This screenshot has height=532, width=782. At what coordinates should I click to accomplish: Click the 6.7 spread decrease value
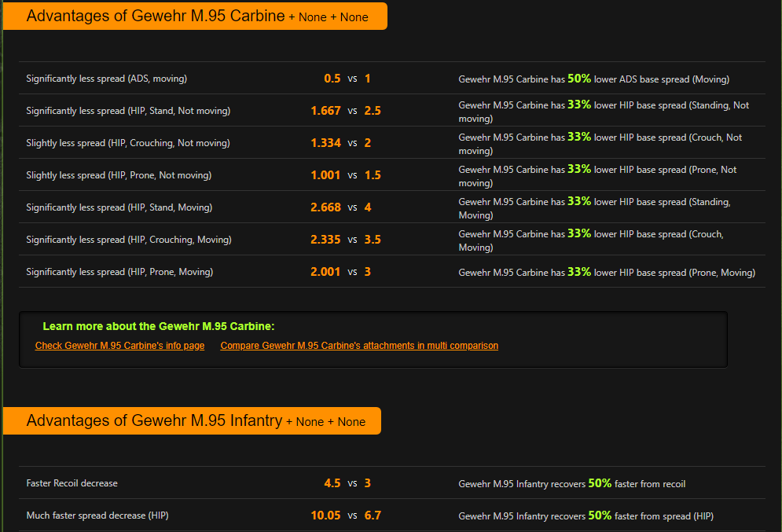point(373,515)
